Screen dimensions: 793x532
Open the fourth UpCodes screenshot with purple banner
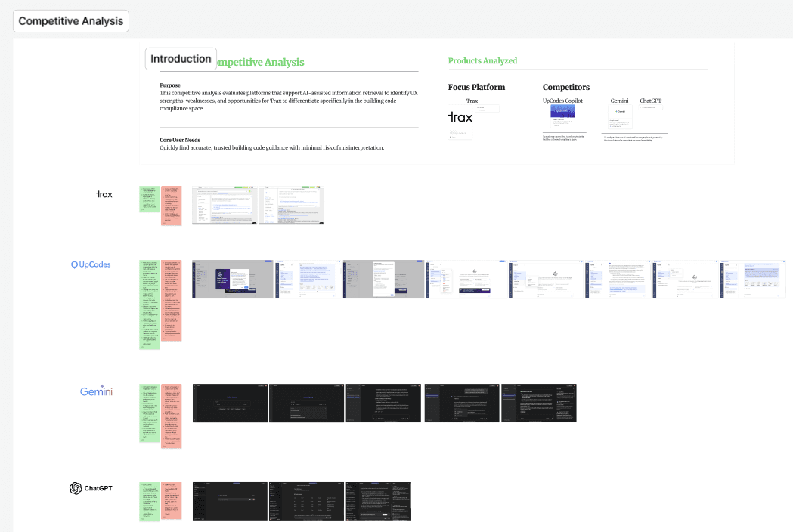[x=466, y=279]
